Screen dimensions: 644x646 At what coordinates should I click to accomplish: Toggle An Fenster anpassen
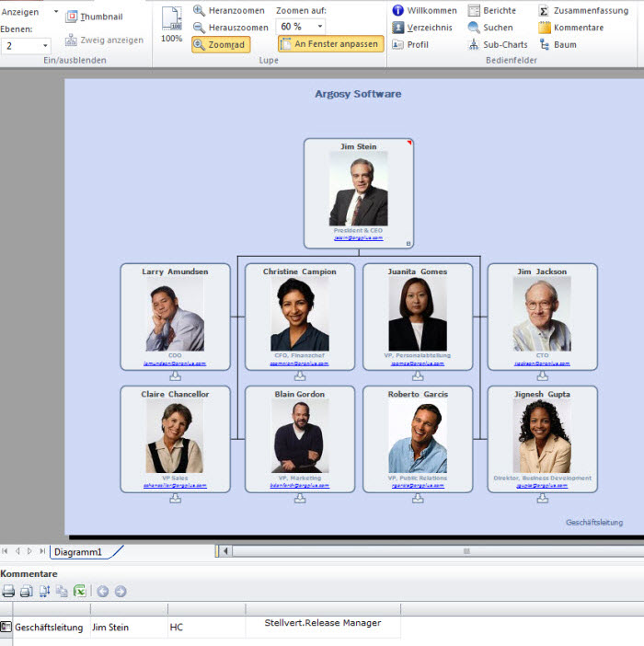click(x=330, y=43)
